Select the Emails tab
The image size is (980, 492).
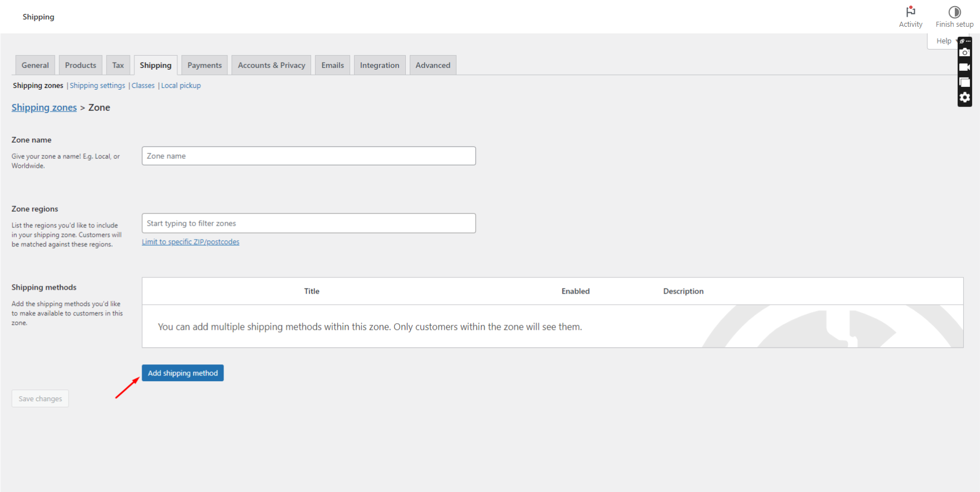(x=332, y=65)
